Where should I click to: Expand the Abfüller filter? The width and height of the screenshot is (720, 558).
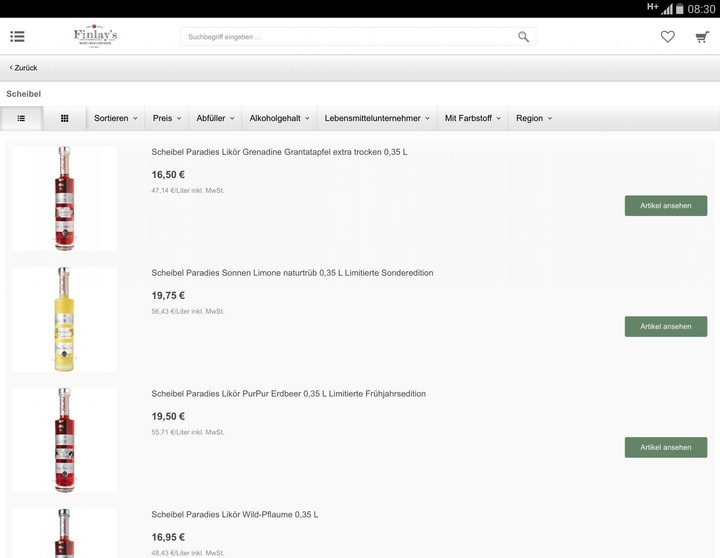tap(215, 118)
